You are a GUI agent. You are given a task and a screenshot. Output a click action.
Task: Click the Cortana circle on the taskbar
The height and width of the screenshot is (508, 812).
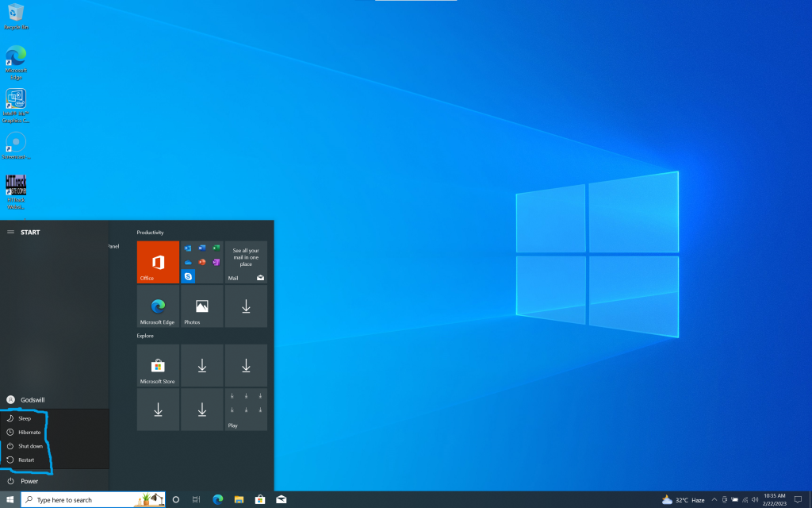175,500
